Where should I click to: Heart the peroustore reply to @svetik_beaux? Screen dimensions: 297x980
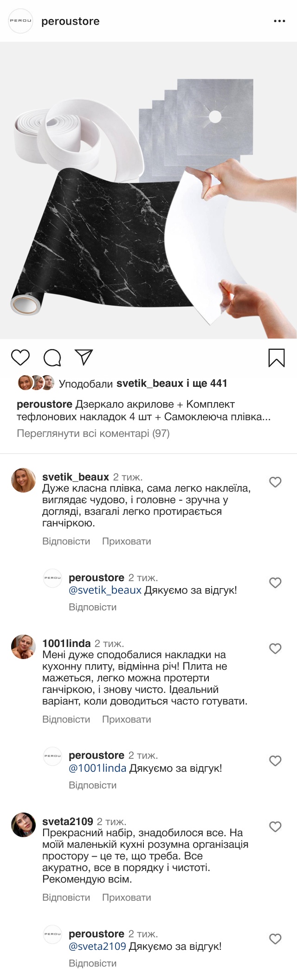(275, 583)
